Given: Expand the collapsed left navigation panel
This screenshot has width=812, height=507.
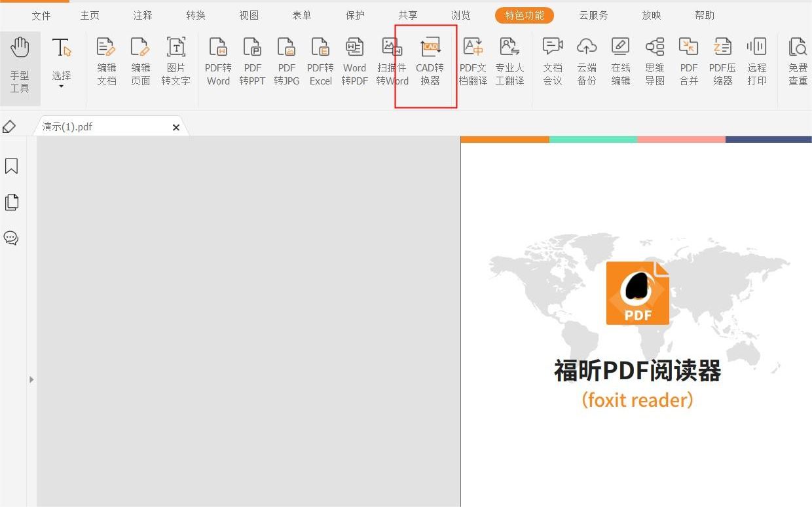Looking at the screenshot, I should pyautogui.click(x=31, y=379).
